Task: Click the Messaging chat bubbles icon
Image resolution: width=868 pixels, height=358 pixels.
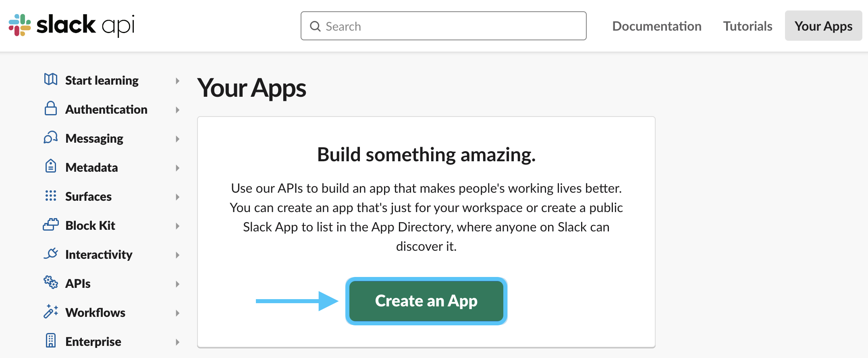Action: [x=51, y=137]
